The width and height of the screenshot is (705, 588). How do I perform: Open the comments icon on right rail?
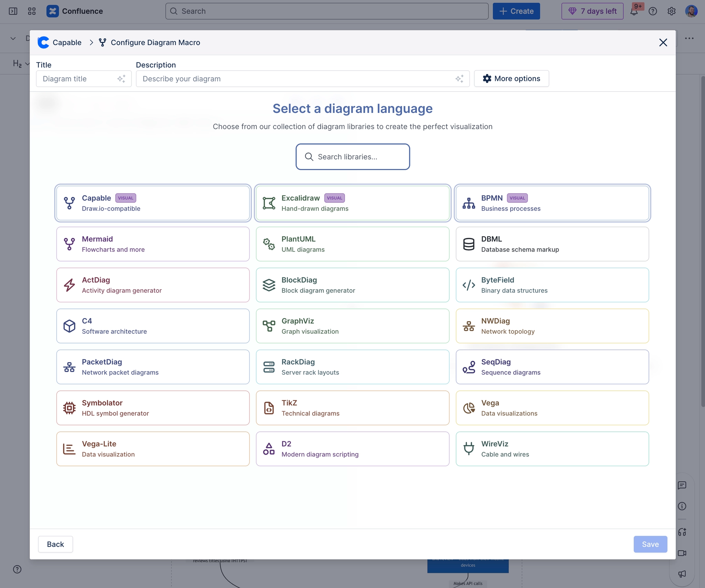(682, 485)
